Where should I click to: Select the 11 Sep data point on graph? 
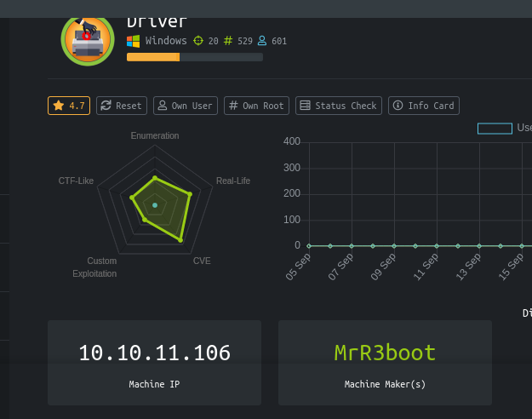tap(437, 246)
